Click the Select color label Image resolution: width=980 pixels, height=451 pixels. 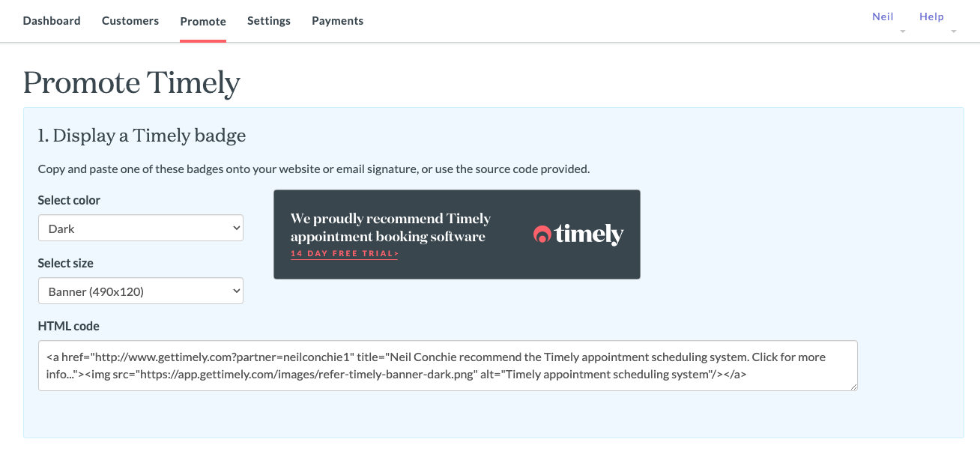coord(69,200)
